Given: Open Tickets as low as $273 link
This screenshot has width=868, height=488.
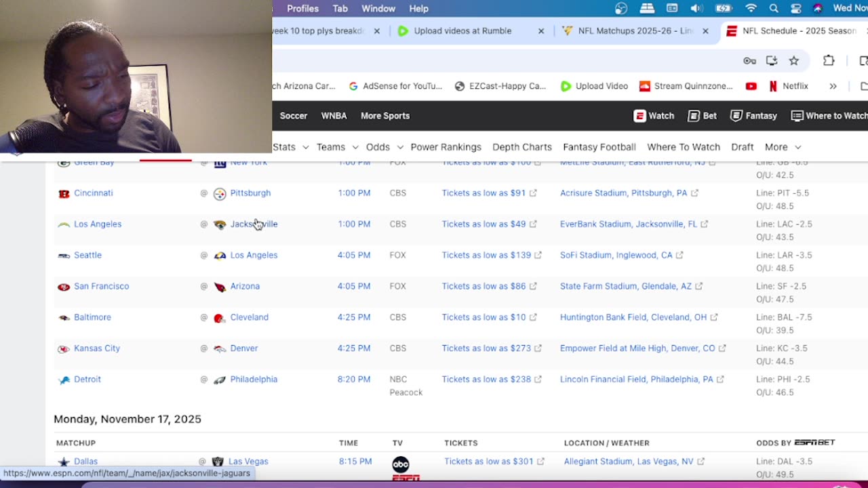Looking at the screenshot, I should [486, 348].
